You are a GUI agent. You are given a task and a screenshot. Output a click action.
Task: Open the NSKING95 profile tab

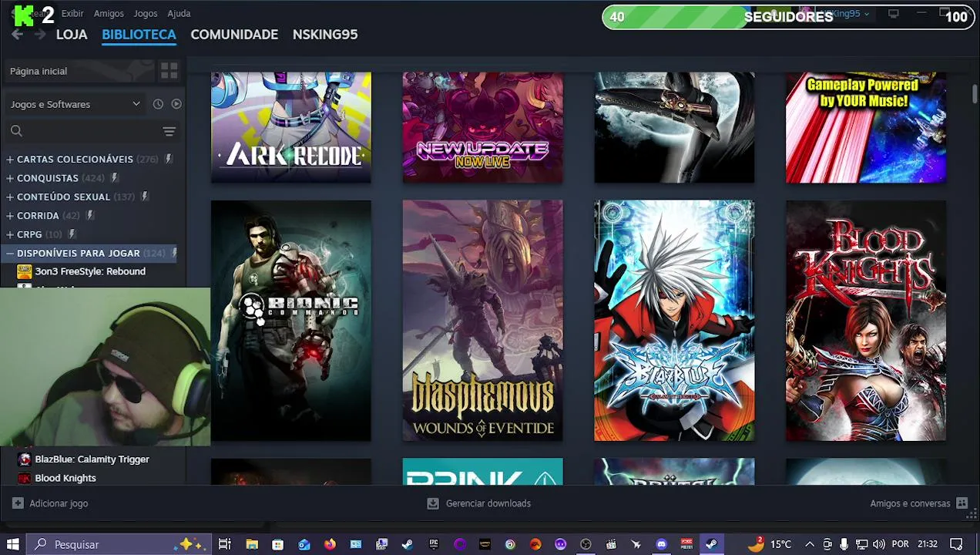[325, 35]
